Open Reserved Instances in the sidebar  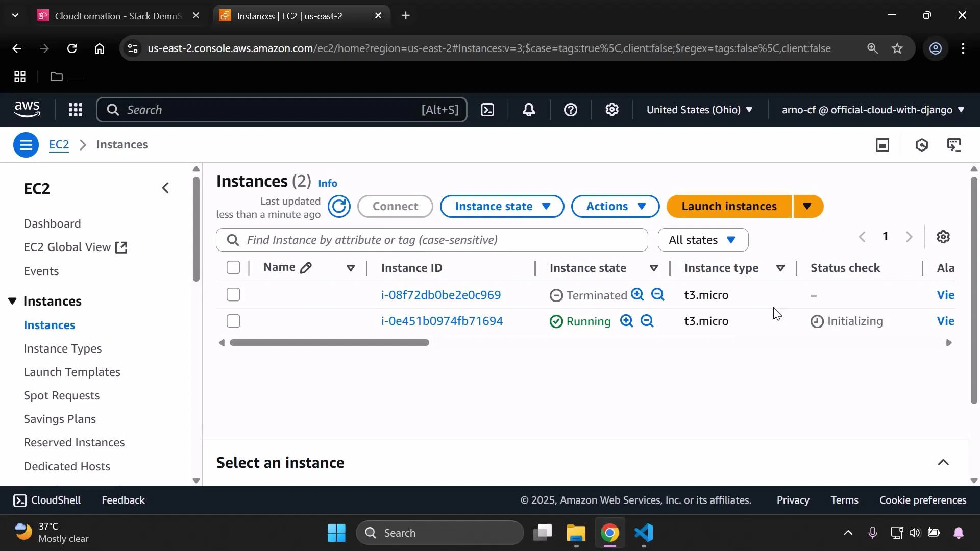pos(75,443)
